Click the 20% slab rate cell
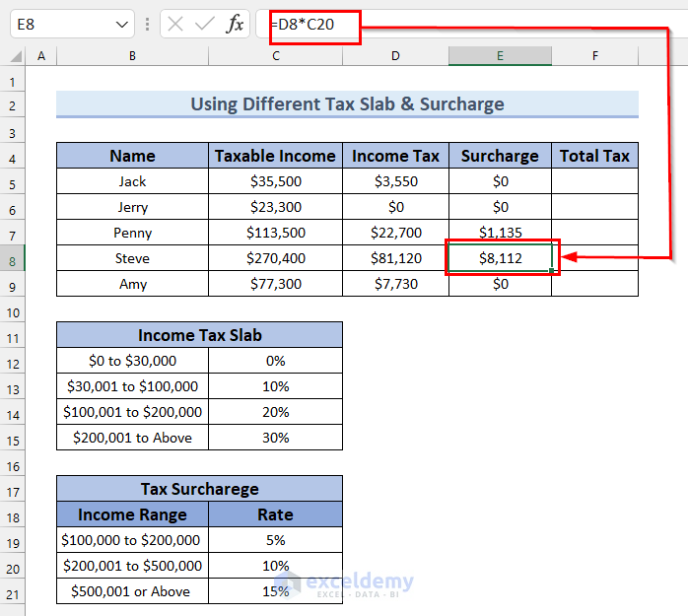Image resolution: width=688 pixels, height=616 pixels. [276, 412]
